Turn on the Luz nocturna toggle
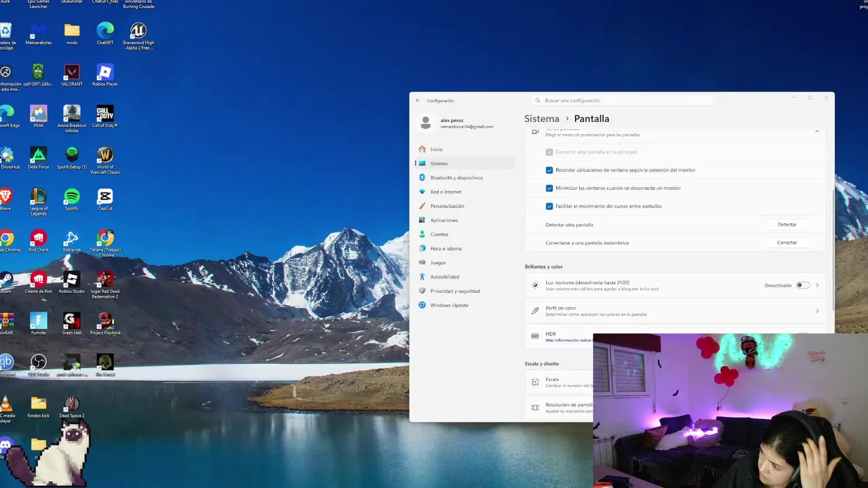868x488 pixels. pos(803,285)
